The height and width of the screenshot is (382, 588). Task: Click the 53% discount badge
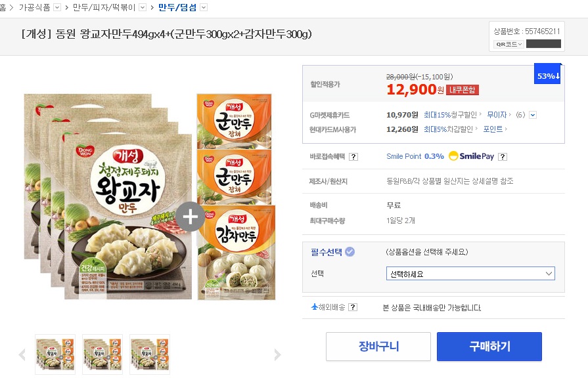coord(548,75)
